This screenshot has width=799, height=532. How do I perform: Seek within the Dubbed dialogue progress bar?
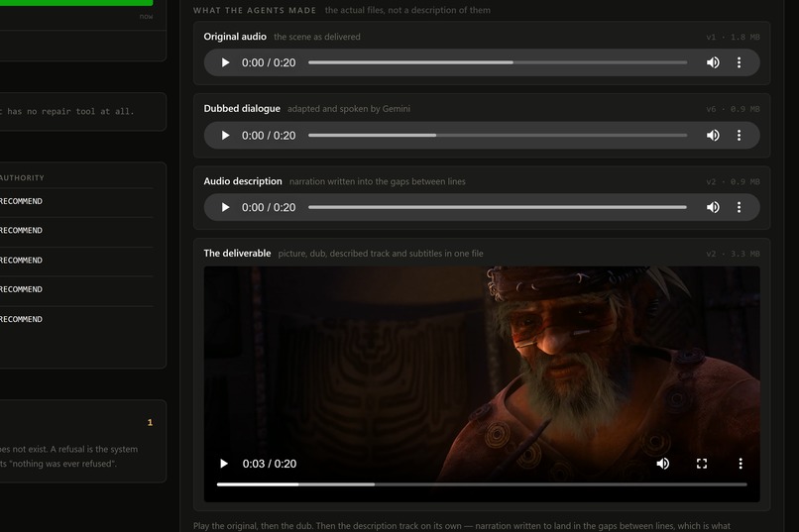point(498,136)
